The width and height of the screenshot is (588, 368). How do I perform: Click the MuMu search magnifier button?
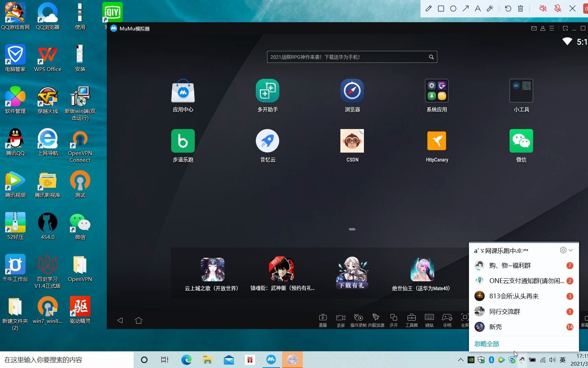[x=431, y=57]
